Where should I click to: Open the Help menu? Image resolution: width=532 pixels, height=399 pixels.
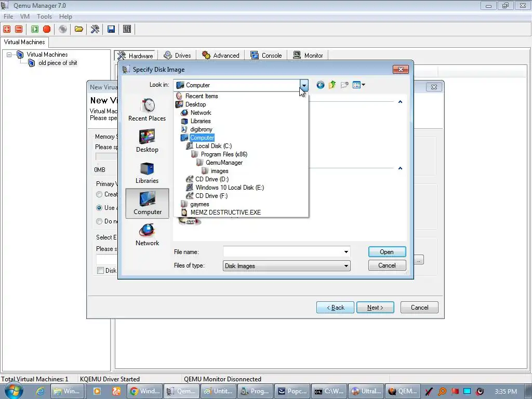pyautogui.click(x=65, y=16)
